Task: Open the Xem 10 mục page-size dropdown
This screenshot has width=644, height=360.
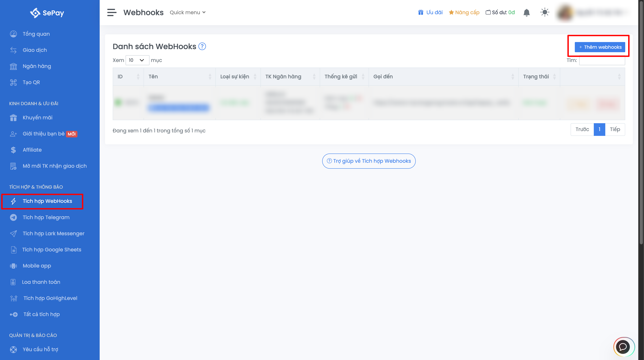Action: point(137,60)
